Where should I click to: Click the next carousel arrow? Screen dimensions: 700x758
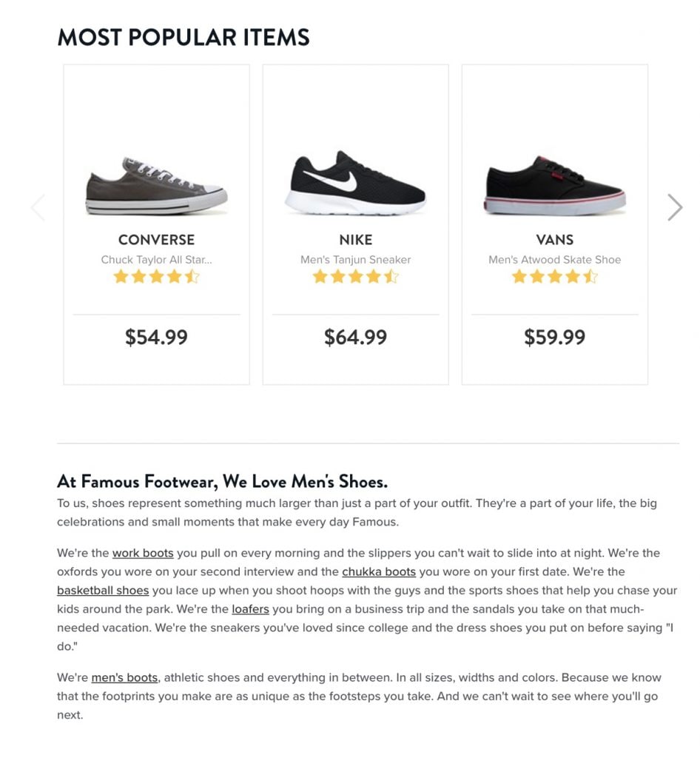[674, 208]
